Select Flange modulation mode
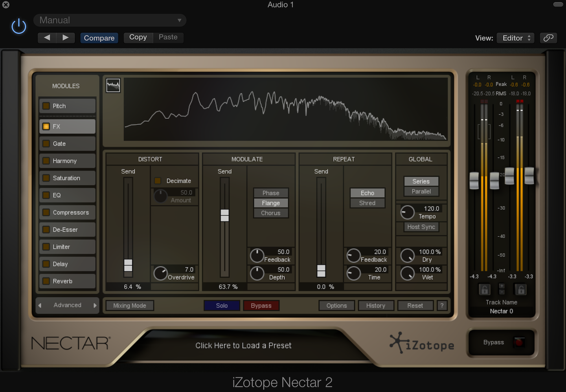Image resolution: width=566 pixels, height=392 pixels. (271, 203)
